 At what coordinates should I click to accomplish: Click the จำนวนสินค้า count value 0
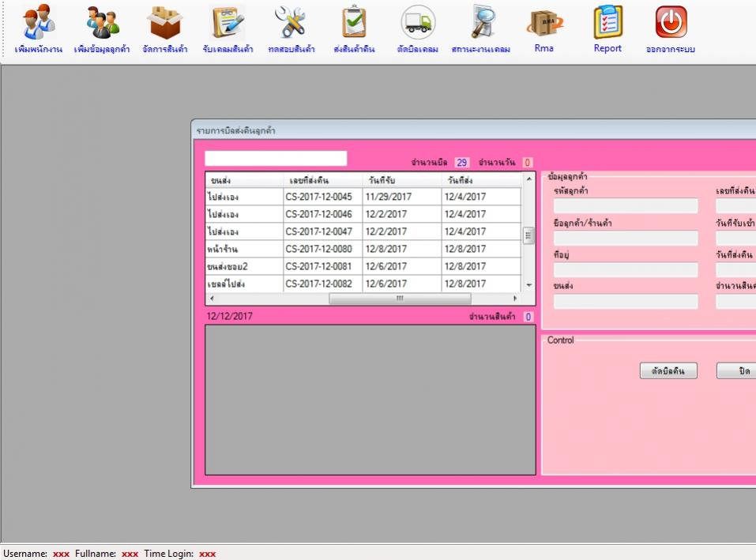[x=528, y=317]
